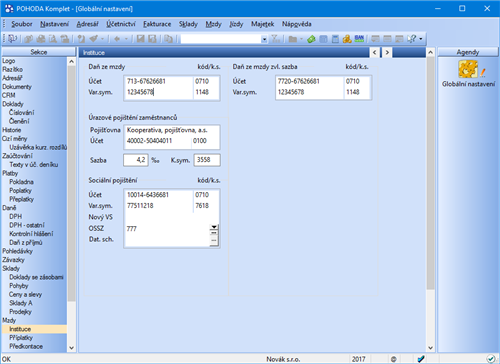Click the Sekce list scroll down arrow
500x364 pixels.
tap(71, 348)
